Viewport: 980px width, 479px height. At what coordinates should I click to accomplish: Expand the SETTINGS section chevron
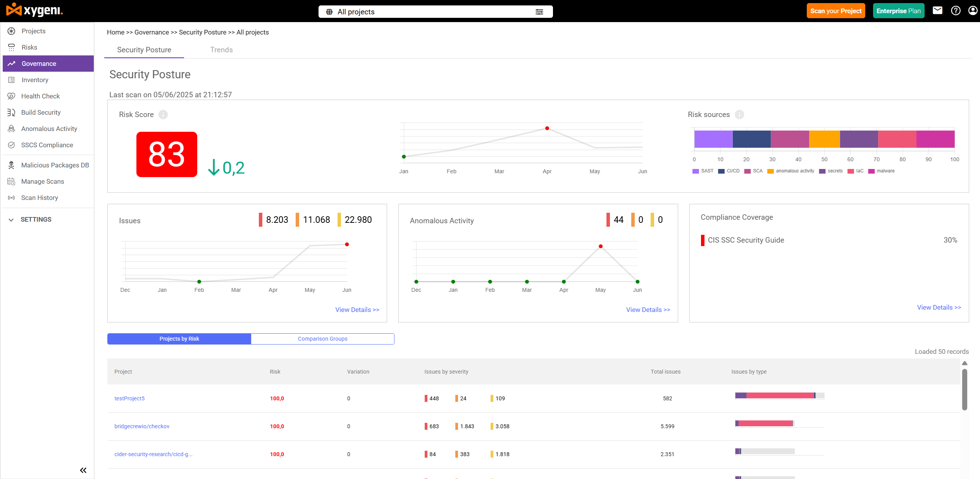(11, 220)
